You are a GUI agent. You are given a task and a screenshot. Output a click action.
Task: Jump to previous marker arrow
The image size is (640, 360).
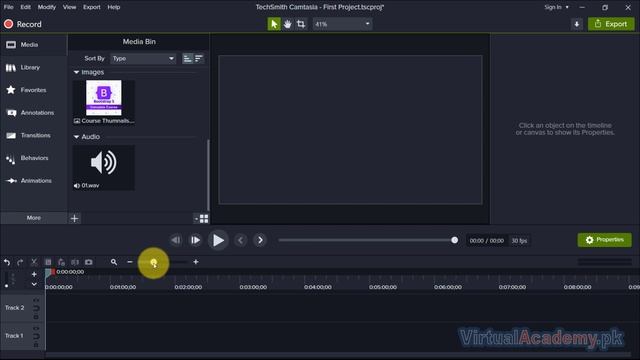(x=240, y=240)
